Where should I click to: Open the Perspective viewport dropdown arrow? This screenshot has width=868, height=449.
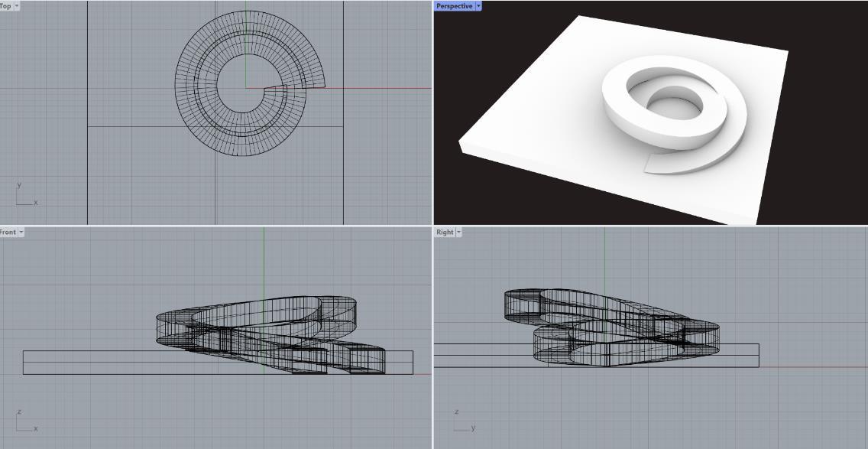[x=478, y=6]
